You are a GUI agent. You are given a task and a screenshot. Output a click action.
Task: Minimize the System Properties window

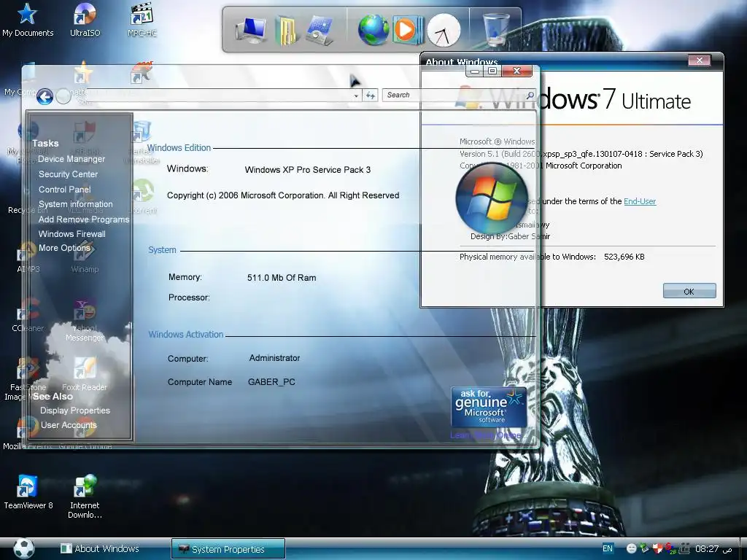(474, 71)
